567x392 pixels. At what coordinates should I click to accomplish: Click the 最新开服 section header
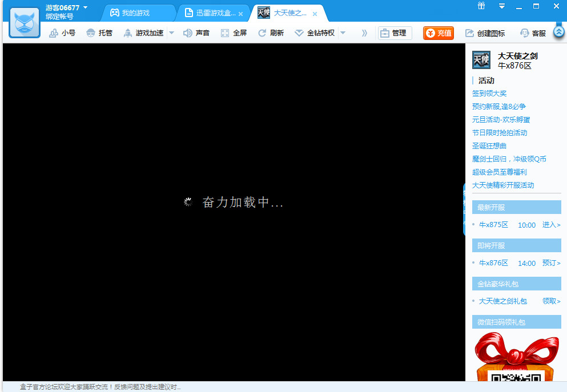click(516, 207)
